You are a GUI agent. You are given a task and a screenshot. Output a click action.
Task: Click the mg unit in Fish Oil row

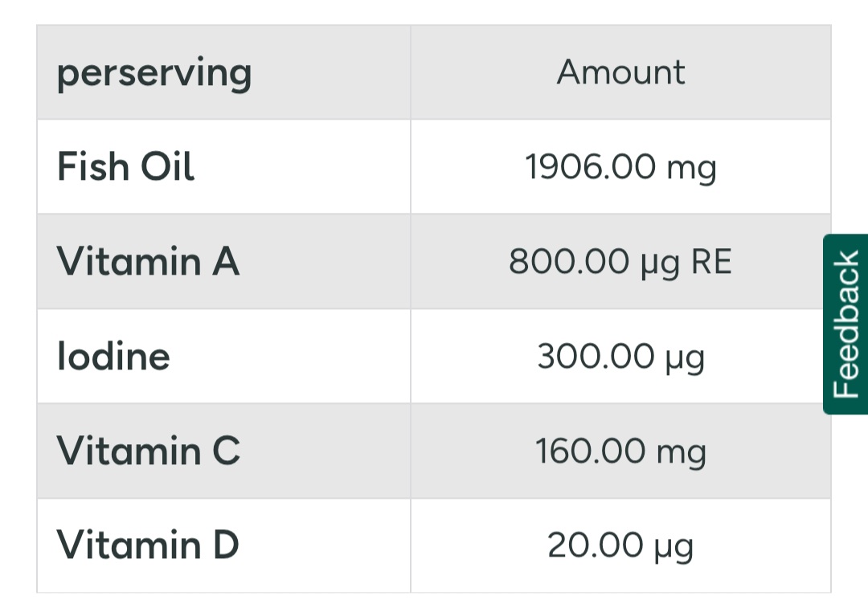[692, 169]
